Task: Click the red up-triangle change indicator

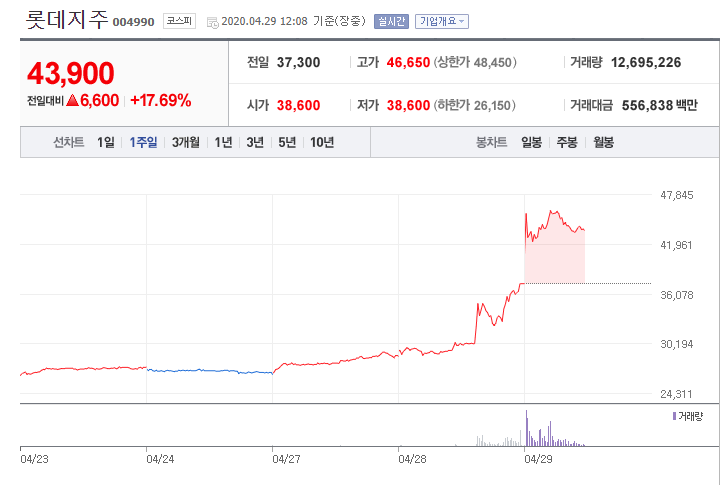Action: click(x=73, y=100)
